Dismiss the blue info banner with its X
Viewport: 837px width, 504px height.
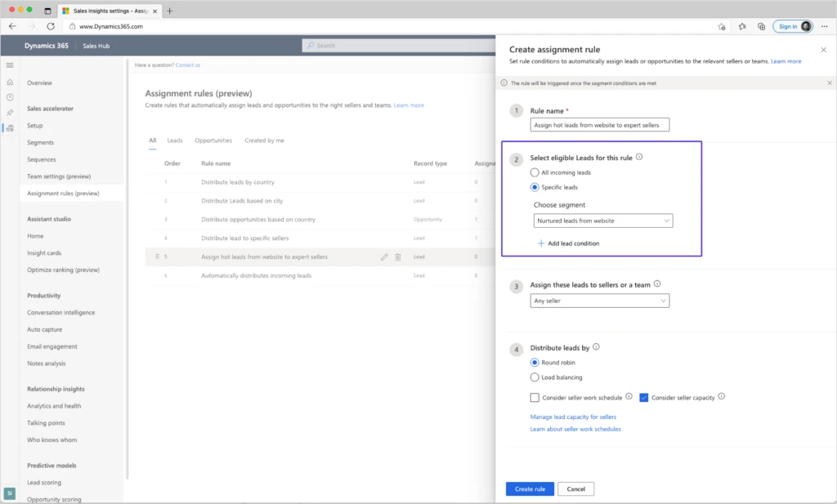coord(828,83)
